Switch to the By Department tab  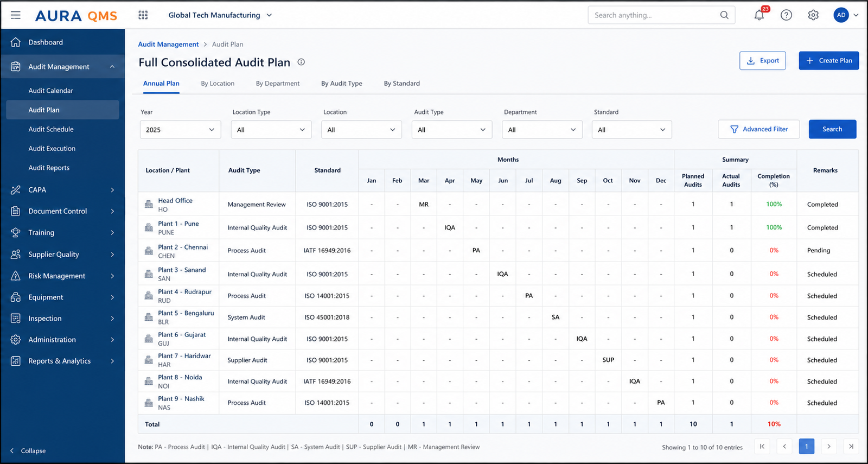click(278, 84)
